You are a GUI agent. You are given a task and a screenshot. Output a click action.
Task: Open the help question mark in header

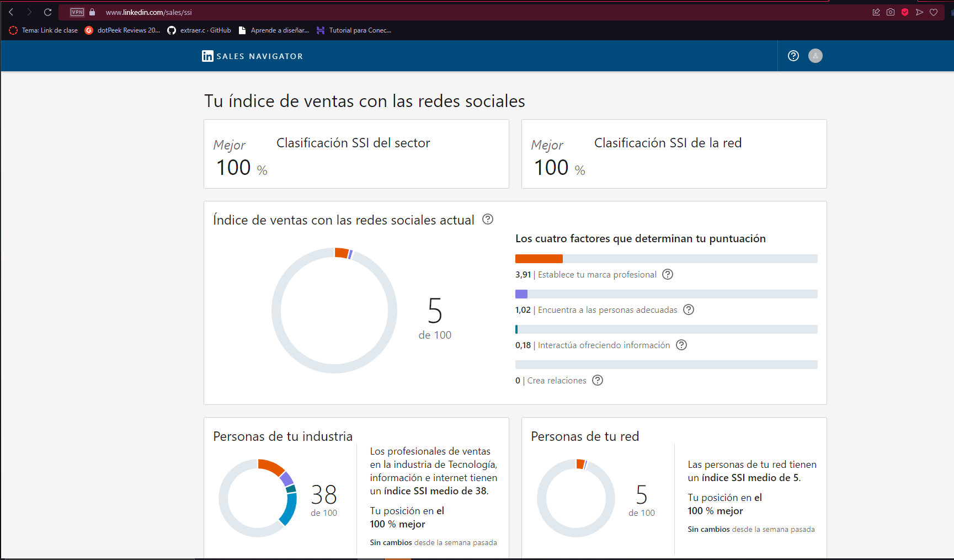tap(793, 56)
